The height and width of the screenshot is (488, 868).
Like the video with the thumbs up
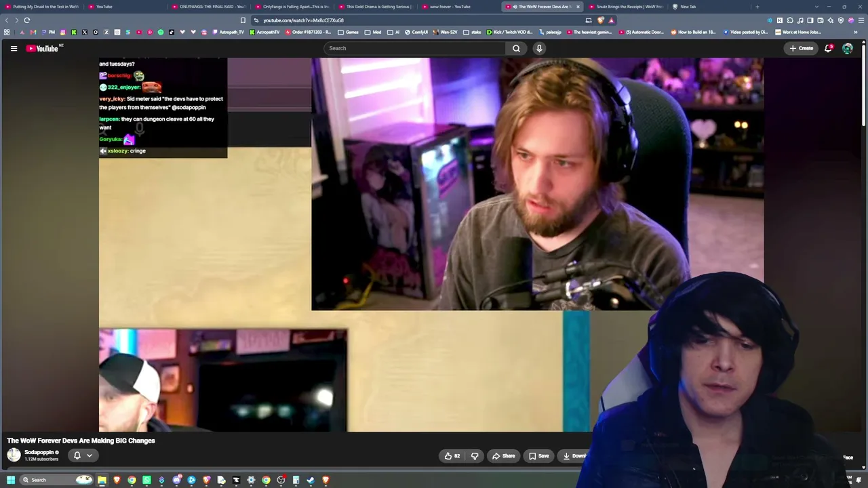[452, 456]
